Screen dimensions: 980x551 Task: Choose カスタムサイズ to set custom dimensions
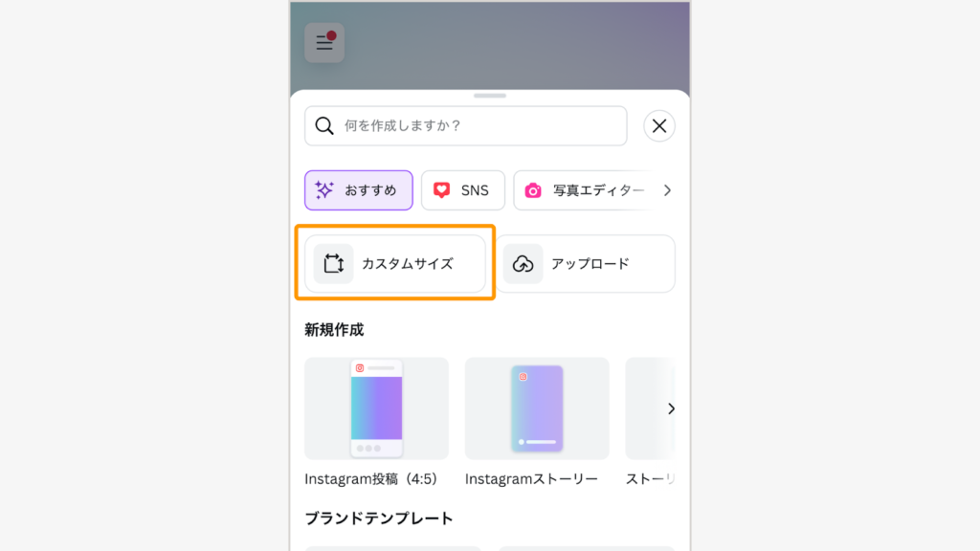(393, 264)
